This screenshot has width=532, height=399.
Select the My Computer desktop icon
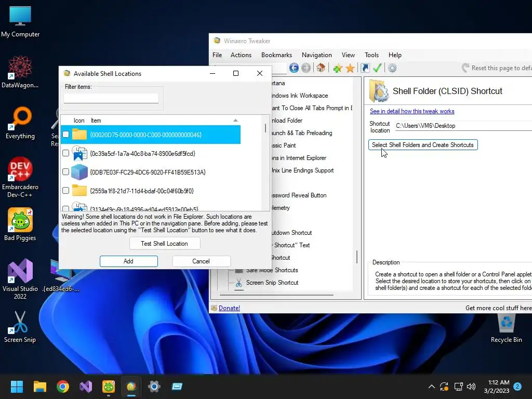[x=20, y=21]
